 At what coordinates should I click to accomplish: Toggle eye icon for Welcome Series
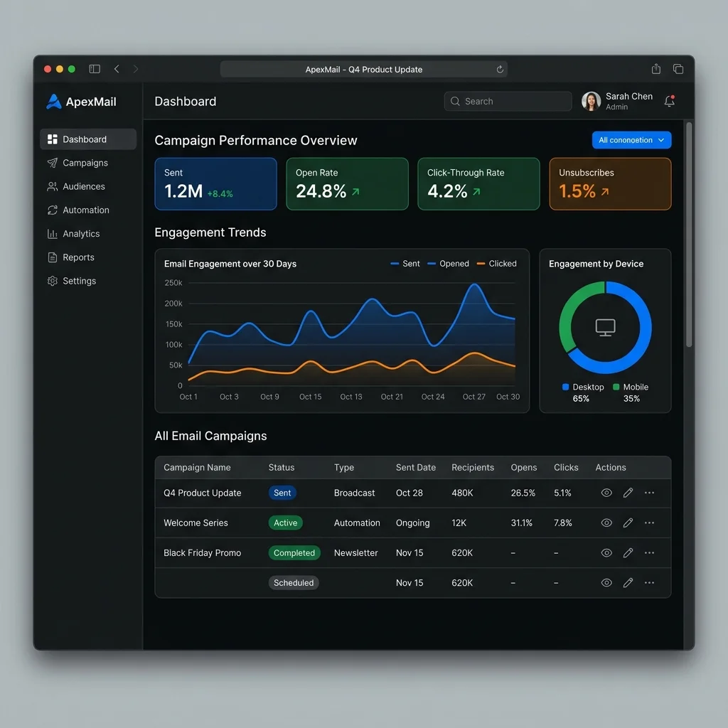pyautogui.click(x=606, y=523)
